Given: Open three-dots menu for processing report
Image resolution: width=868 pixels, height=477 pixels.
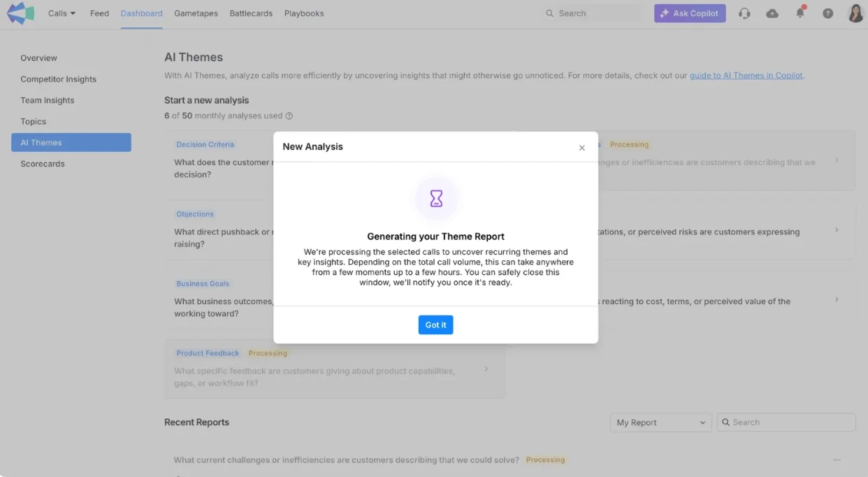Looking at the screenshot, I should [837, 460].
